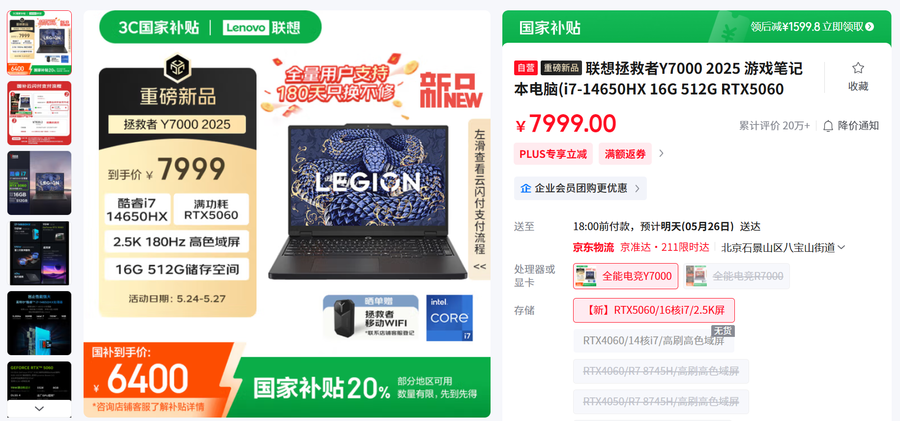The width and height of the screenshot is (900, 421).
Task: Select 【新】RTX5060/16核i7/2.5K屏 storage option
Action: [x=654, y=310]
